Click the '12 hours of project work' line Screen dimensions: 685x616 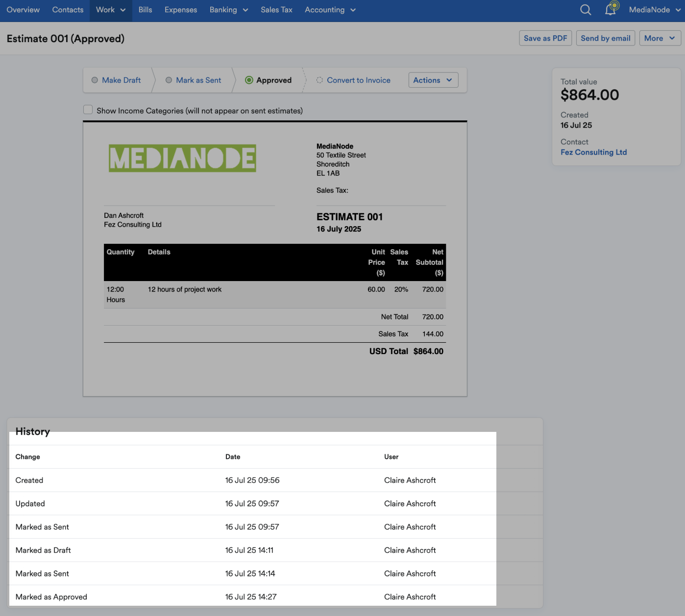[185, 289]
